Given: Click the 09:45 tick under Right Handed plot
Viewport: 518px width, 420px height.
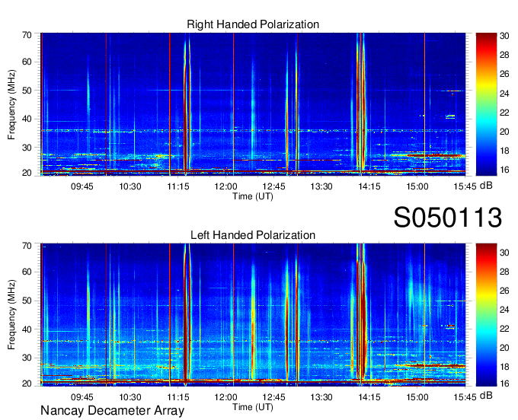Looking at the screenshot, I should tap(82, 186).
